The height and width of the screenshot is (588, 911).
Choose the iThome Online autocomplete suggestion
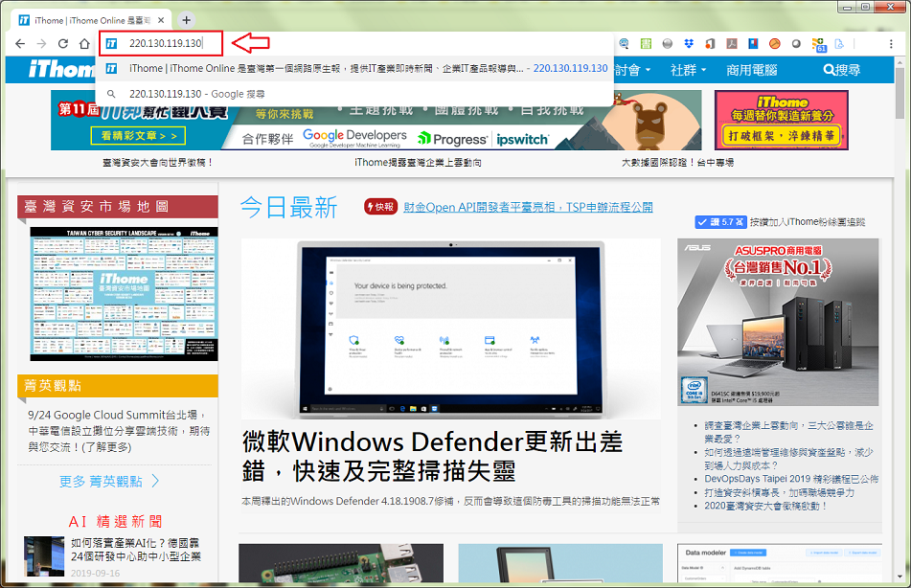click(x=355, y=69)
